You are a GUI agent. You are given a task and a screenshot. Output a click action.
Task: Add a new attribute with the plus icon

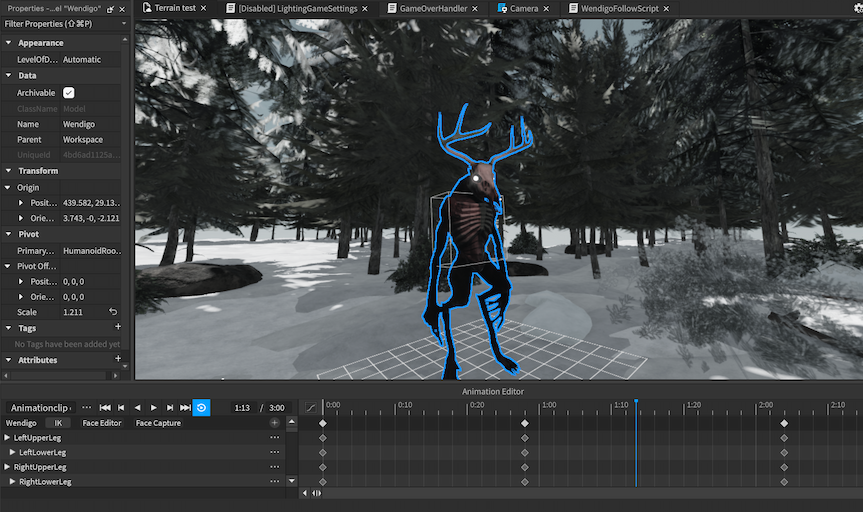click(118, 359)
